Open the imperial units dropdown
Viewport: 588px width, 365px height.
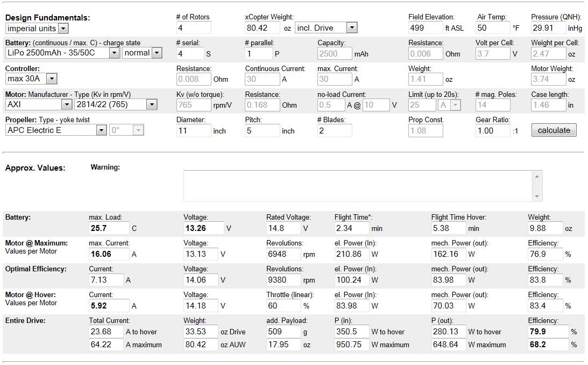37,29
